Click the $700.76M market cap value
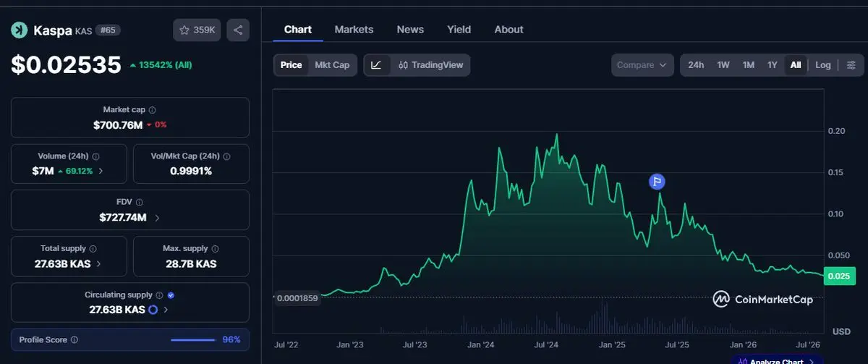 tap(117, 124)
